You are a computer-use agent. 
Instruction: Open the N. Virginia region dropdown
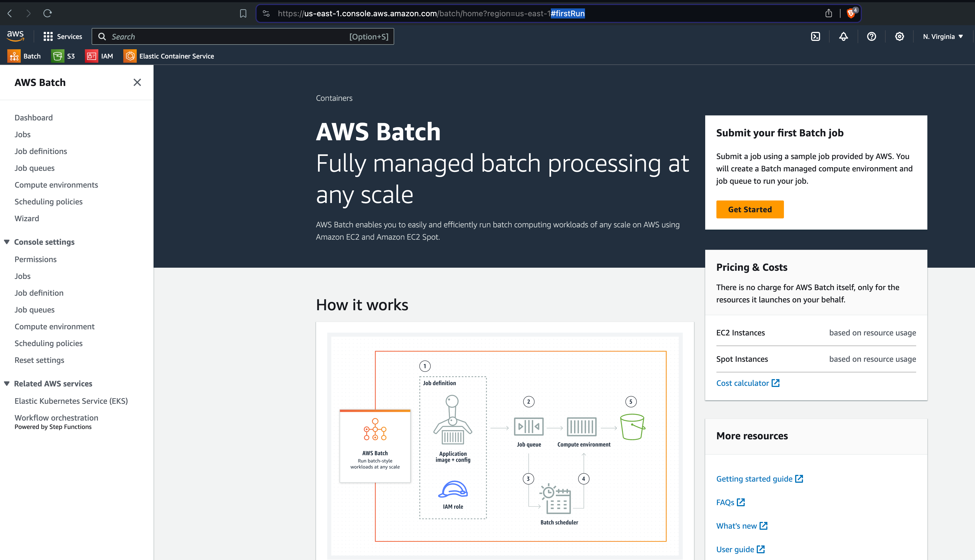click(x=942, y=36)
